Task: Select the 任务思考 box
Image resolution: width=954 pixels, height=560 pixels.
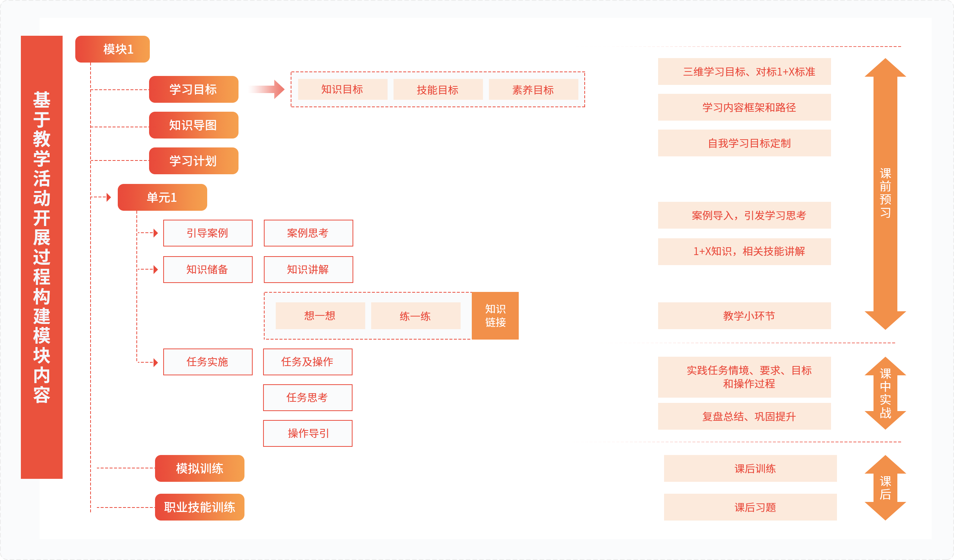Action: (307, 397)
